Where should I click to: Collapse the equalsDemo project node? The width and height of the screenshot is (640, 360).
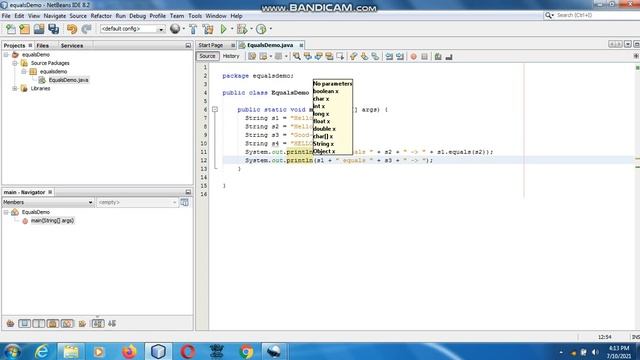(x=6, y=55)
